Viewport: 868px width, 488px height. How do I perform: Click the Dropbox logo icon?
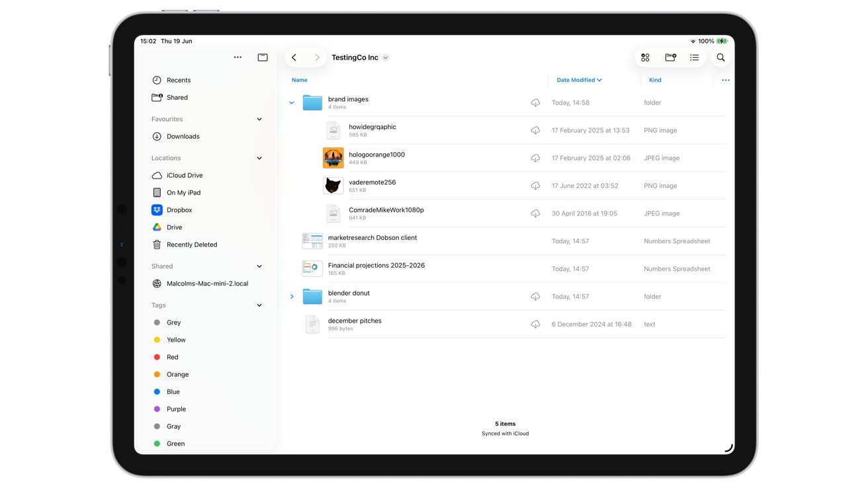coord(157,210)
